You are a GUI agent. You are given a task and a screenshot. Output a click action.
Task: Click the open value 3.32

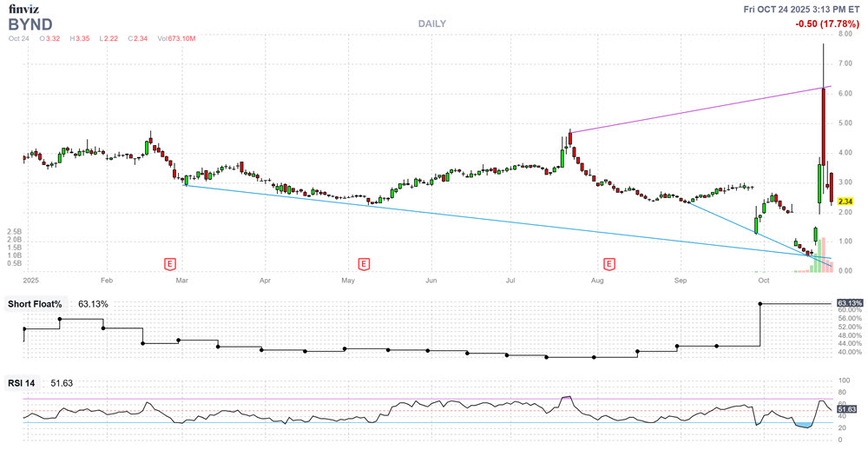[x=53, y=39]
